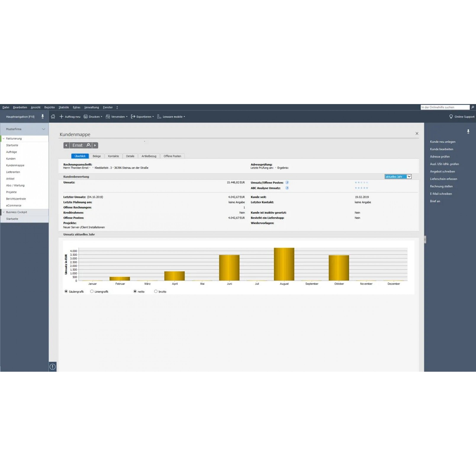Collapse the Fakturierung tree section
Viewport: 476px width, 476px height.
tap(3, 138)
